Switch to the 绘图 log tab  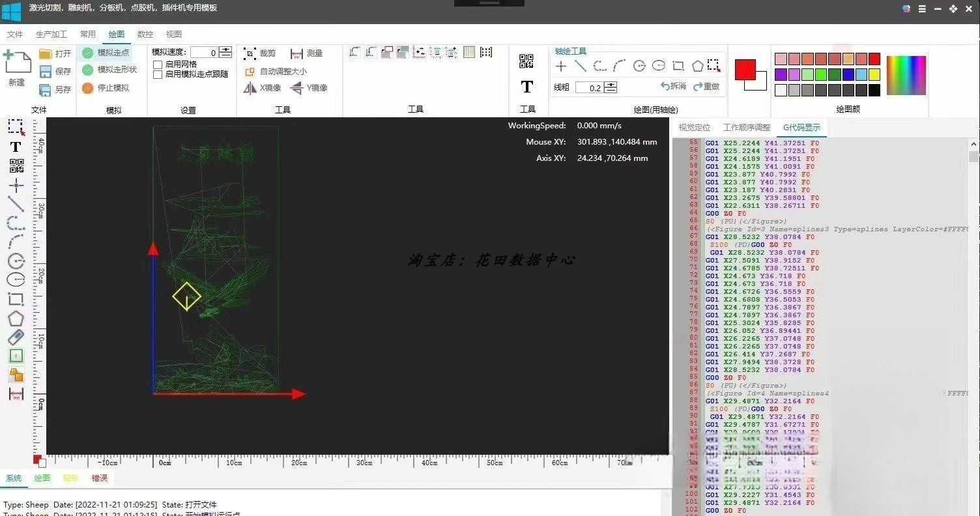point(42,478)
